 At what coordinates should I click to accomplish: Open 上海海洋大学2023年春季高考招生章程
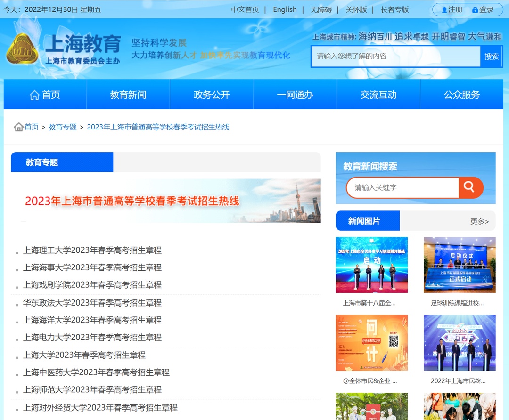pyautogui.click(x=92, y=320)
